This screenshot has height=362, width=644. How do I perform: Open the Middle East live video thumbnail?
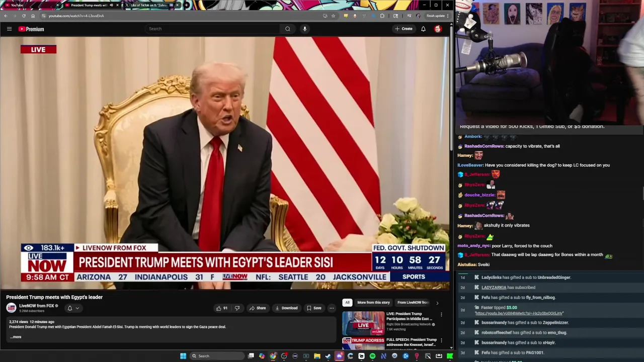point(363,323)
